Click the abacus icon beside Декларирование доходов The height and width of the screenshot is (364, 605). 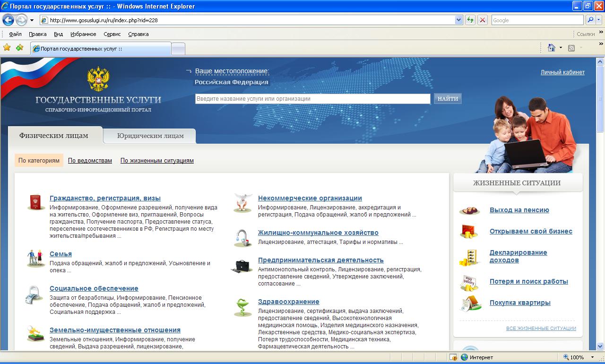(x=469, y=258)
